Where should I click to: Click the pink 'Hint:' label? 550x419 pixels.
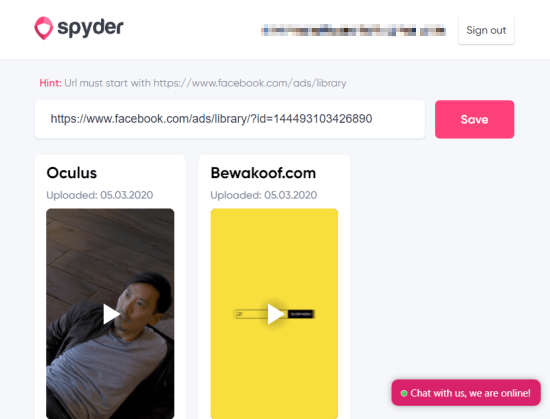pos(50,83)
